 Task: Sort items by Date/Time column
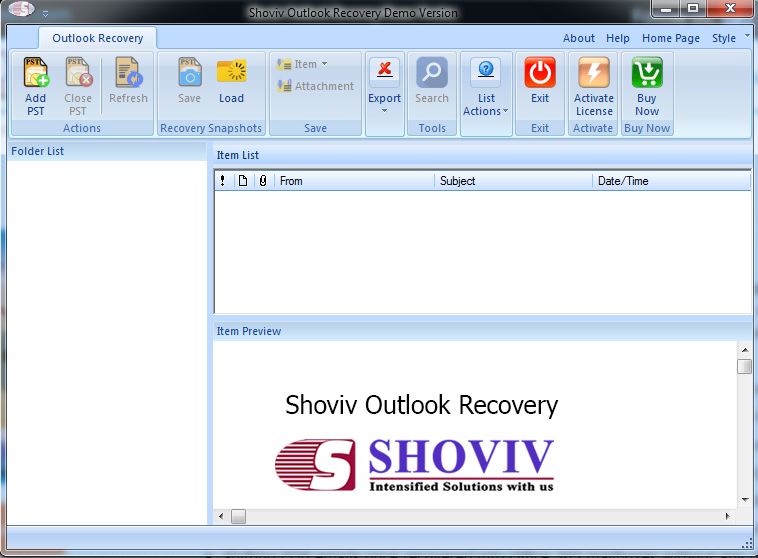point(671,181)
